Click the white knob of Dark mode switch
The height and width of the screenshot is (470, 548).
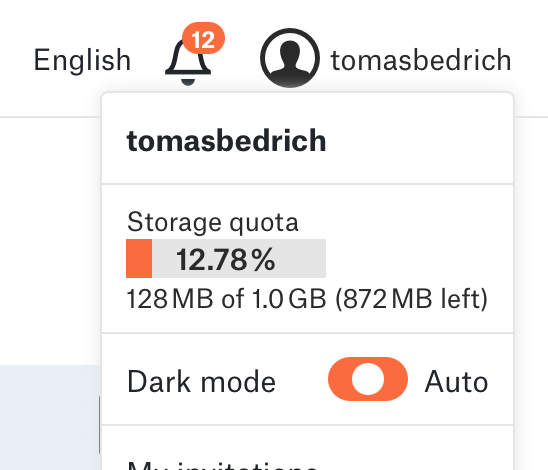368,379
